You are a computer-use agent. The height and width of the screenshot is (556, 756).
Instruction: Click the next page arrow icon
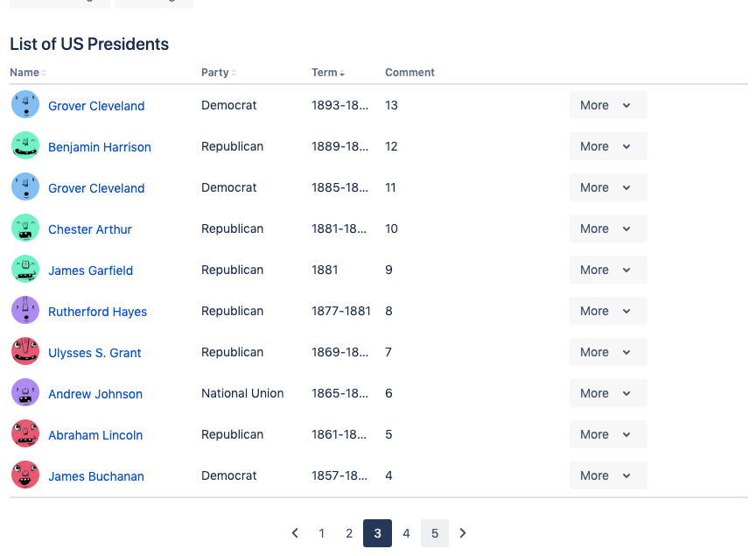click(463, 533)
